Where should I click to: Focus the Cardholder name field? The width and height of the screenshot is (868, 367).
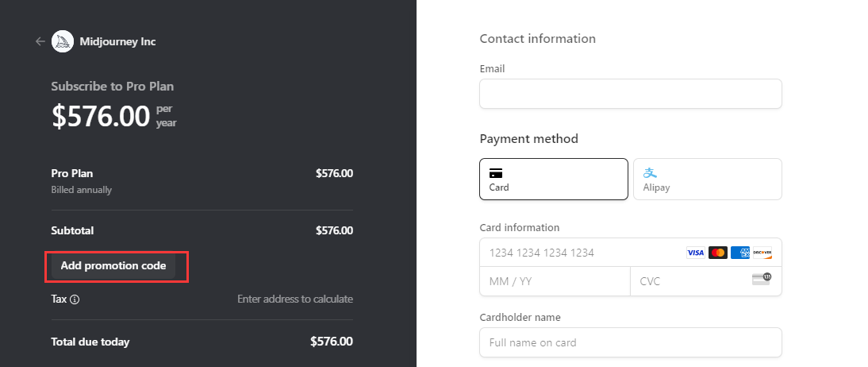(x=631, y=342)
